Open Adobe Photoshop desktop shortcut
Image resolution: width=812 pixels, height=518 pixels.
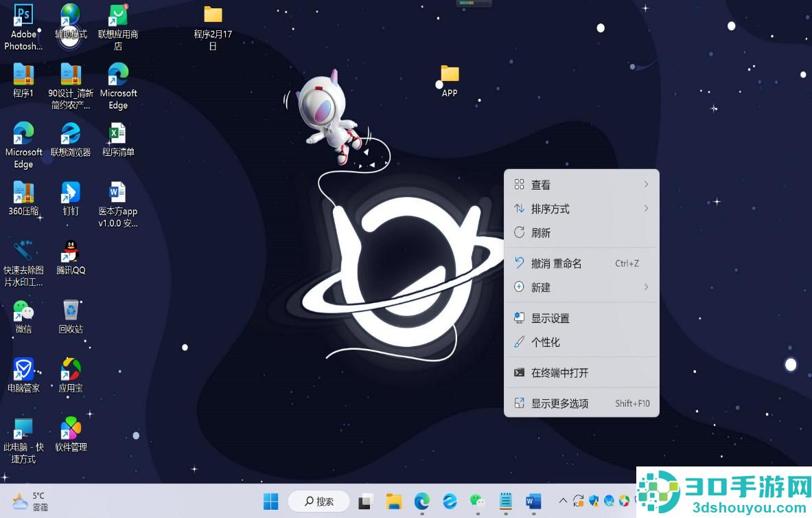(x=23, y=27)
